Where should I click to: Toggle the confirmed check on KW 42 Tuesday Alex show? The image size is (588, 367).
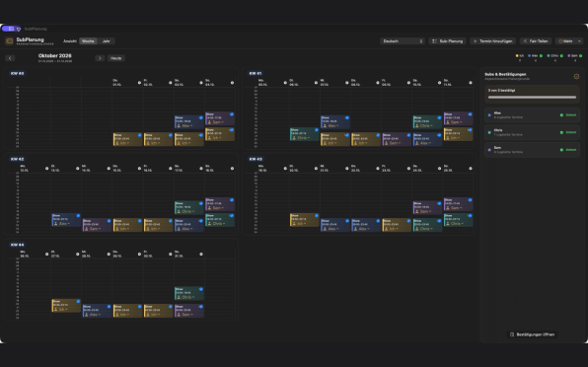(x=78, y=215)
